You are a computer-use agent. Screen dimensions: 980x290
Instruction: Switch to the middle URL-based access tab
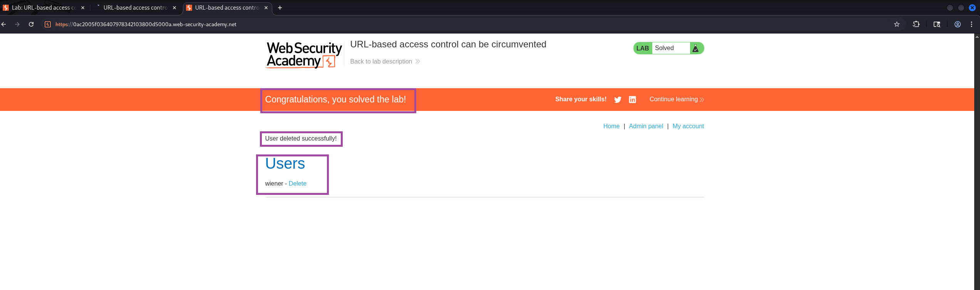(135, 8)
